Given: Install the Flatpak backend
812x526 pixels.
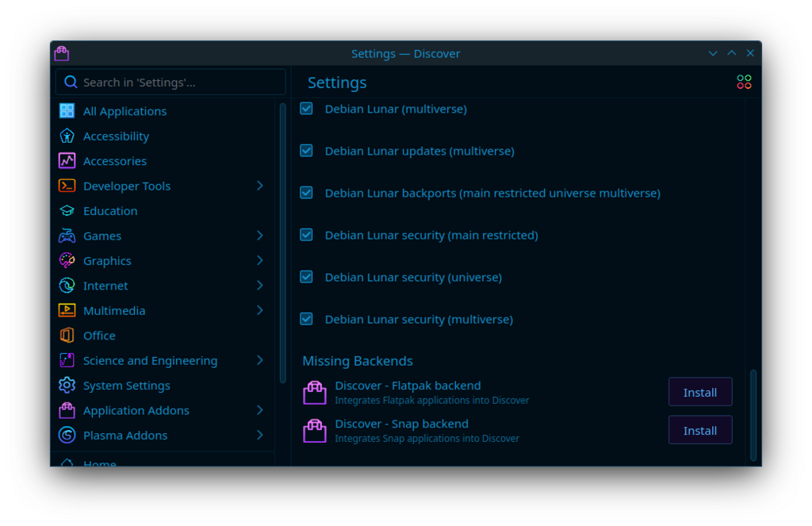Looking at the screenshot, I should (x=699, y=392).
